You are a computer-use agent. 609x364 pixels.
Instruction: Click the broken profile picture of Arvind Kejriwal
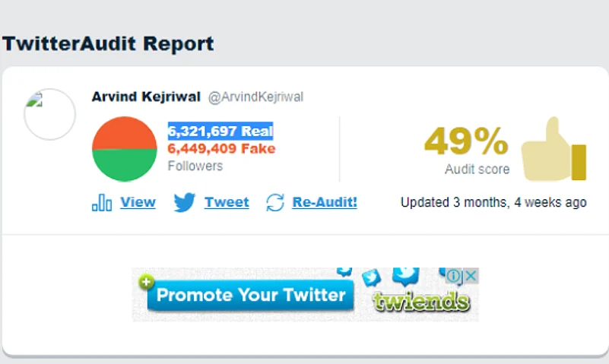(x=49, y=115)
